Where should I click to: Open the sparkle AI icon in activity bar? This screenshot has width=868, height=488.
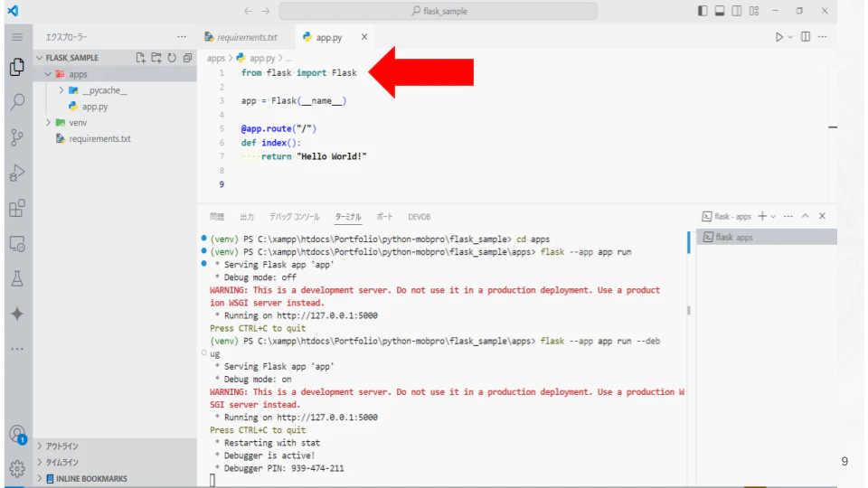(17, 314)
